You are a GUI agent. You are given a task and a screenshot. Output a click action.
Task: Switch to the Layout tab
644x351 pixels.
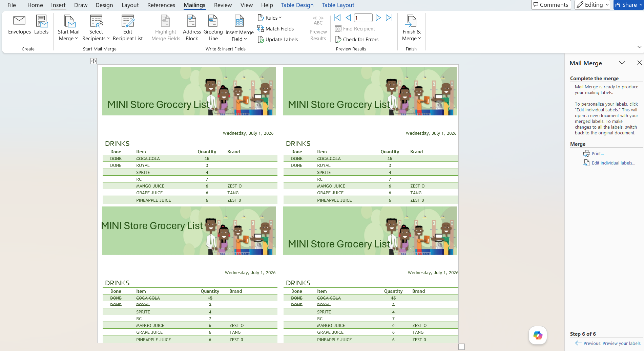click(x=130, y=5)
